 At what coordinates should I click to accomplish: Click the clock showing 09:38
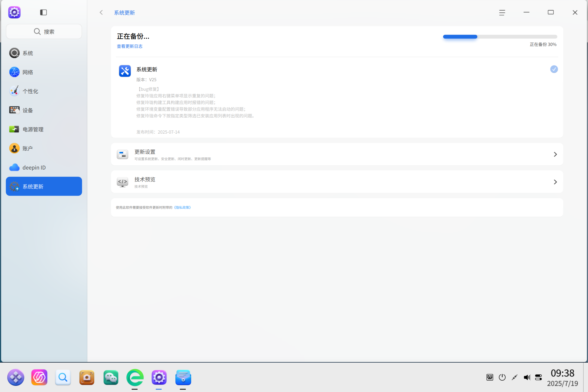562,373
